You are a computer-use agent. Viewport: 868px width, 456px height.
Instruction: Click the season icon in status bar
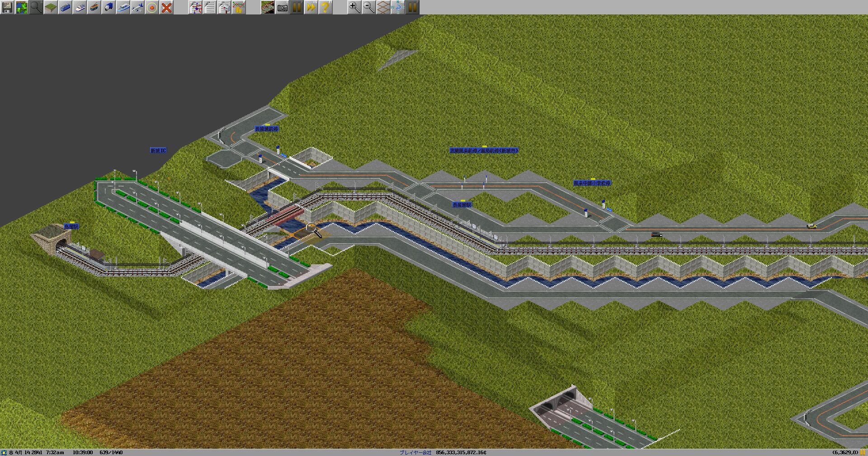point(4,452)
